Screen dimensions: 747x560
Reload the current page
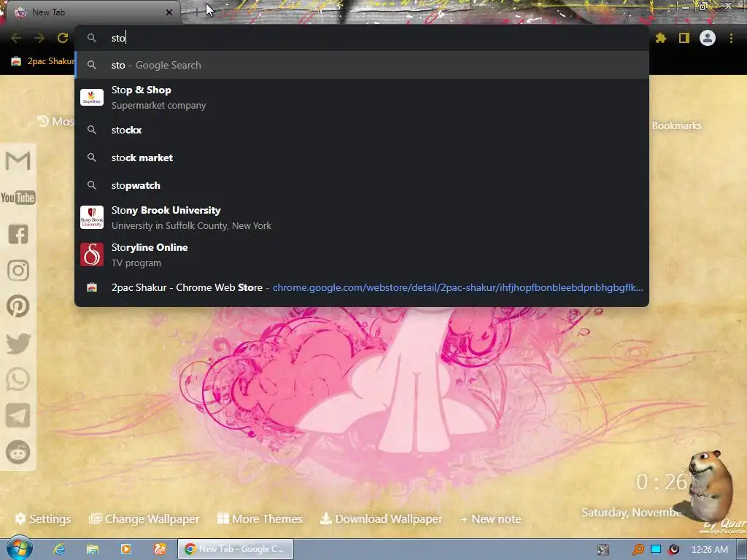[63, 38]
